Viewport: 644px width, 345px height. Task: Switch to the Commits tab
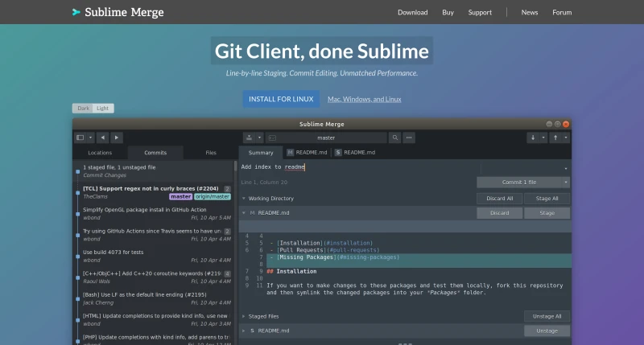(155, 153)
